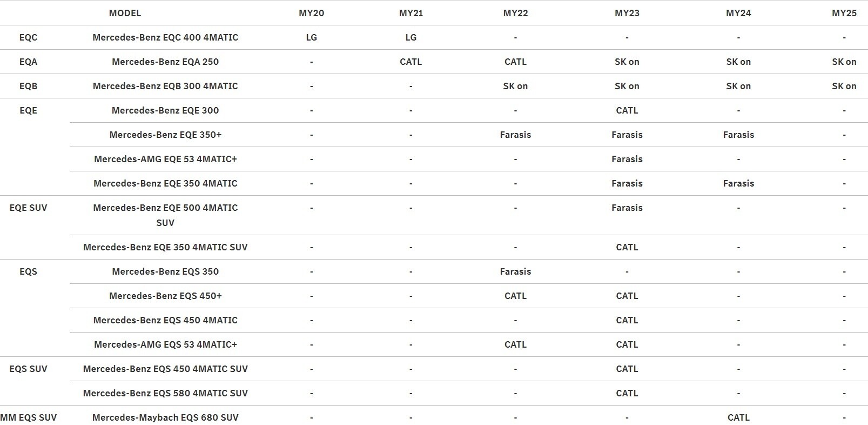Click Mercedes-Benz EQS 580 4MATIC SUV name

coord(165,393)
